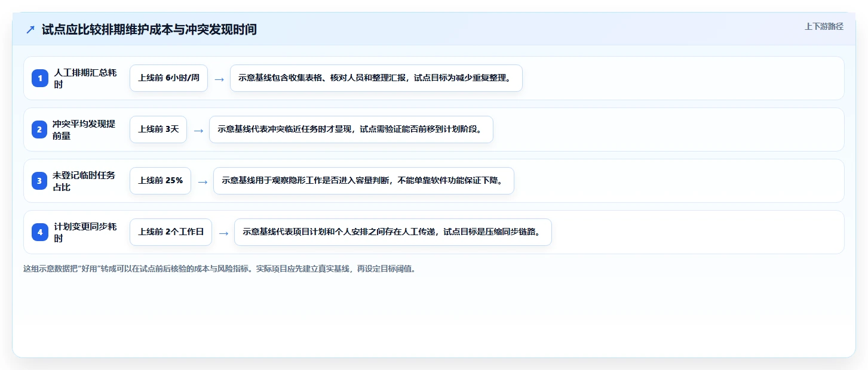
Task: Select the number 2 badge
Action: 40,129
